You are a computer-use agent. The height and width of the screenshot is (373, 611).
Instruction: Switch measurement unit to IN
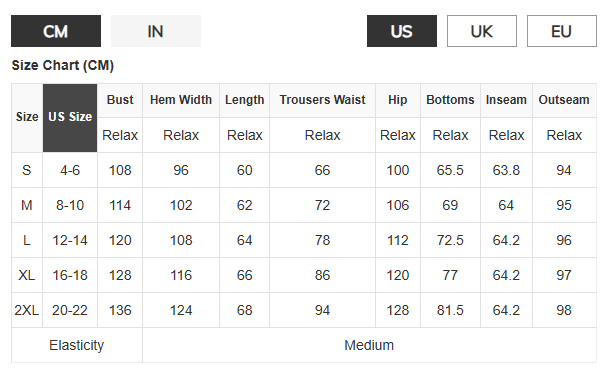coord(156,31)
